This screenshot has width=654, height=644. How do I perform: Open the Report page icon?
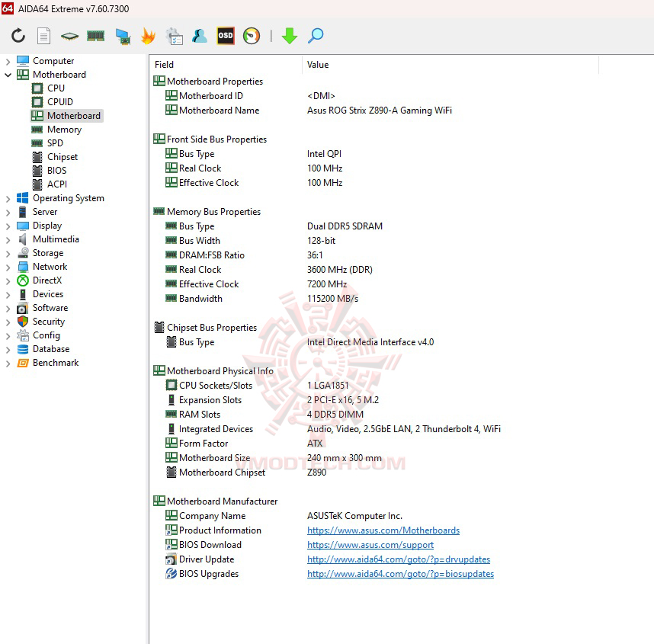(43, 36)
